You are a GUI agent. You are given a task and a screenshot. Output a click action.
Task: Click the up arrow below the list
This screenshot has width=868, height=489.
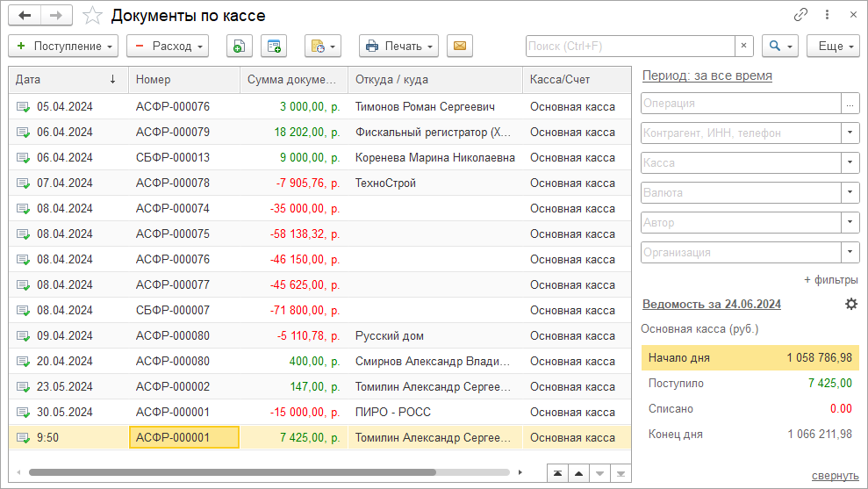tap(577, 472)
